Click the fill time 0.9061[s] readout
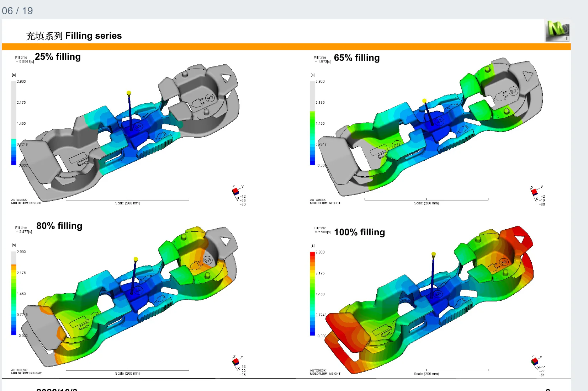Screen dimensions: 588x391 pos(24,59)
